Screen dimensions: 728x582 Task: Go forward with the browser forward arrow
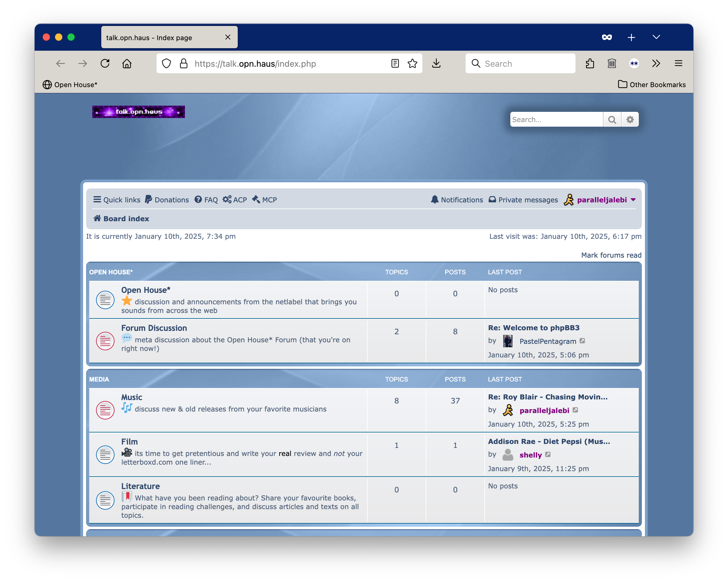coord(83,64)
